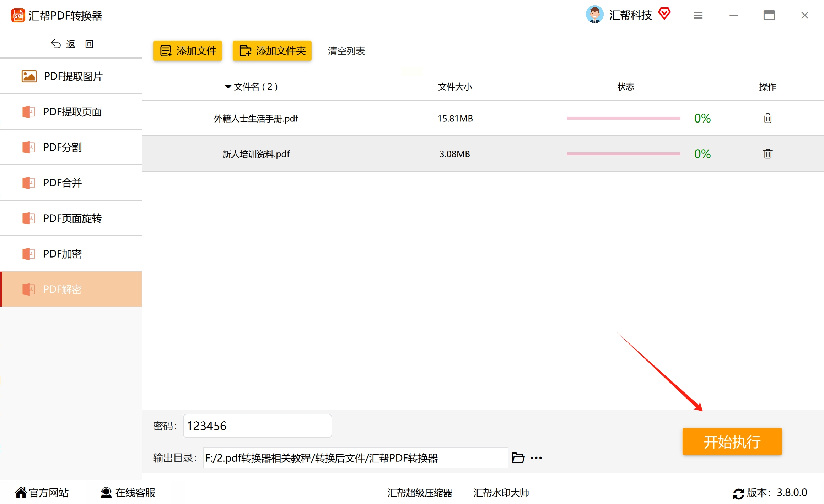Select the file 外籍人士生活手册.pdf
This screenshot has height=504, width=824.
(256, 118)
